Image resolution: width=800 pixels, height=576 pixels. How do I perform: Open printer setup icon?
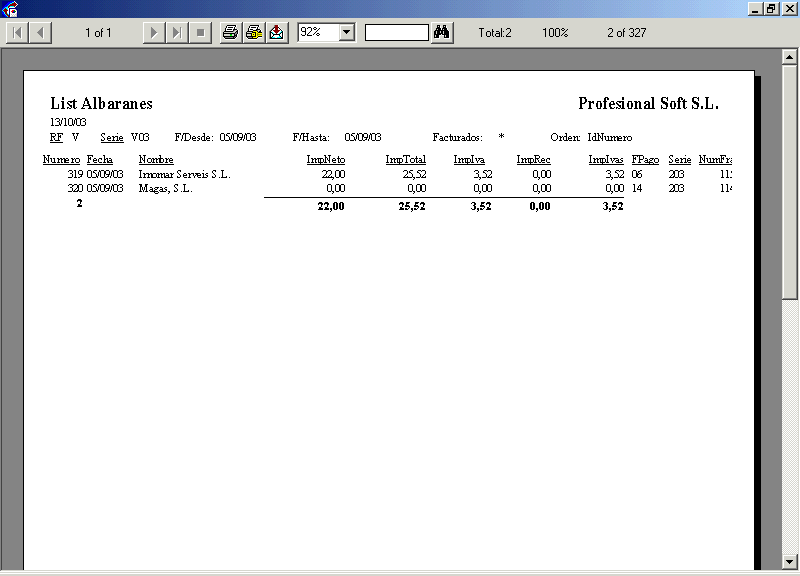pyautogui.click(x=254, y=33)
